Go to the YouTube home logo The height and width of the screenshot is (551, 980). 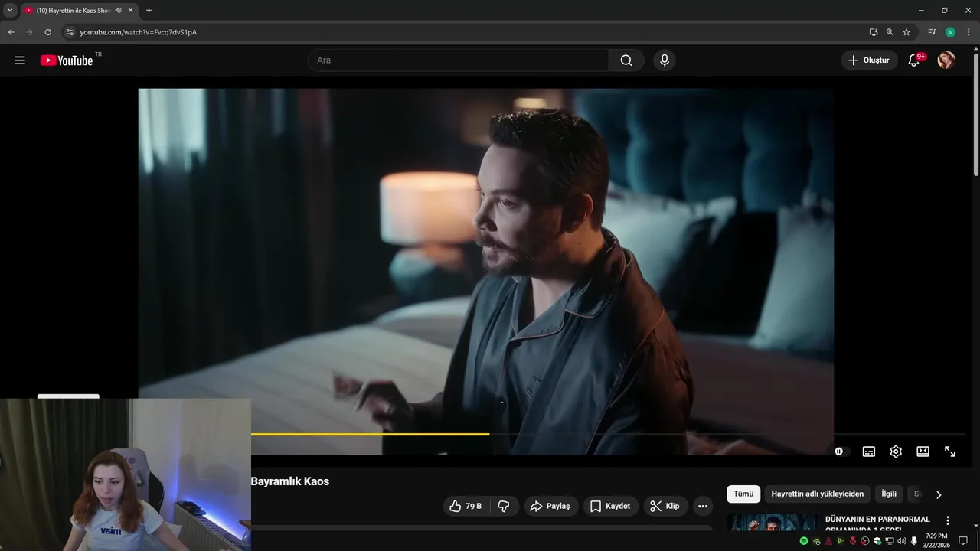[x=67, y=60]
